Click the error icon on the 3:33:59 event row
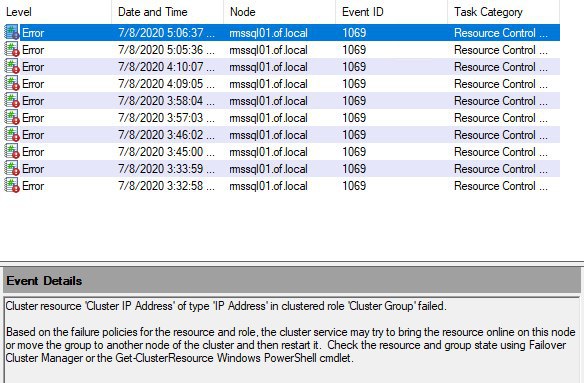The width and height of the screenshot is (584, 383). (x=12, y=169)
